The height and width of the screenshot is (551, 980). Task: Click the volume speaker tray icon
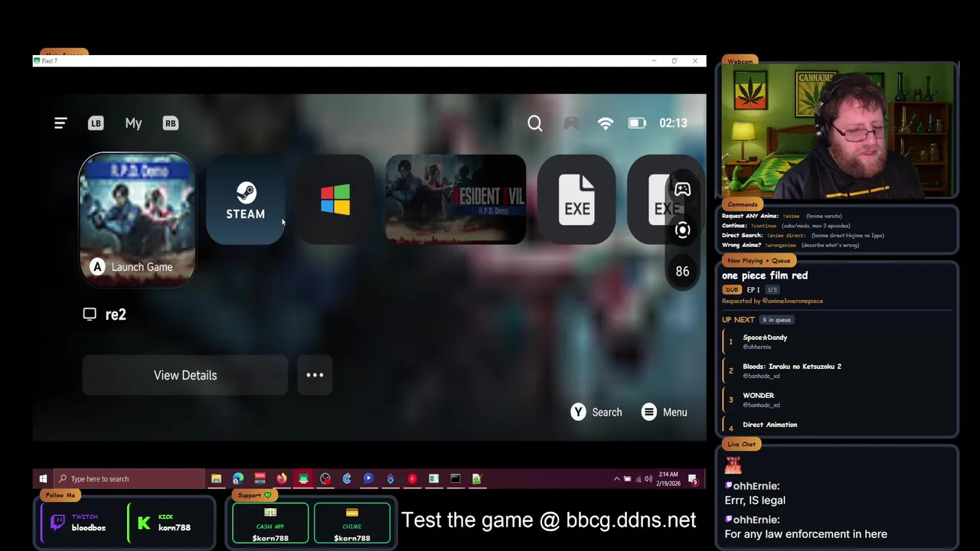click(x=648, y=479)
